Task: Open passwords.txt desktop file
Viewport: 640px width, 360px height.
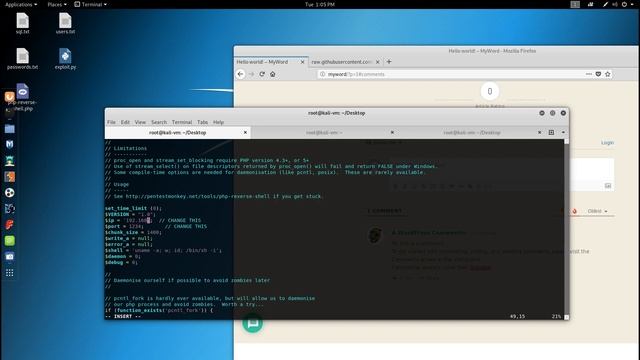Action: (22, 59)
